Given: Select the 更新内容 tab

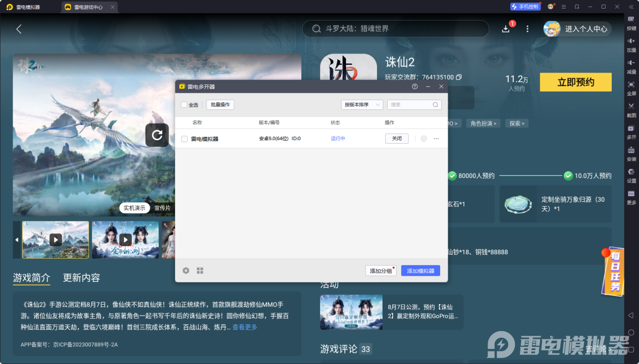Looking at the screenshot, I should tap(81, 278).
